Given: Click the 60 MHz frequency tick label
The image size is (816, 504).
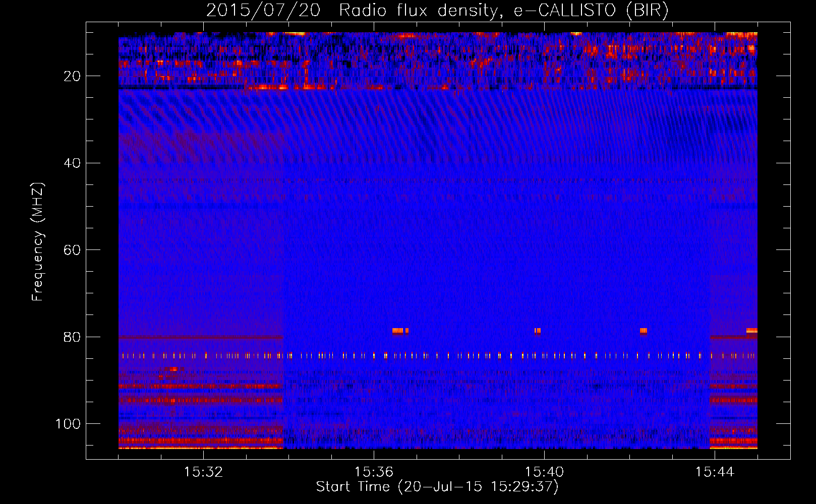Looking at the screenshot, I should (x=72, y=250).
